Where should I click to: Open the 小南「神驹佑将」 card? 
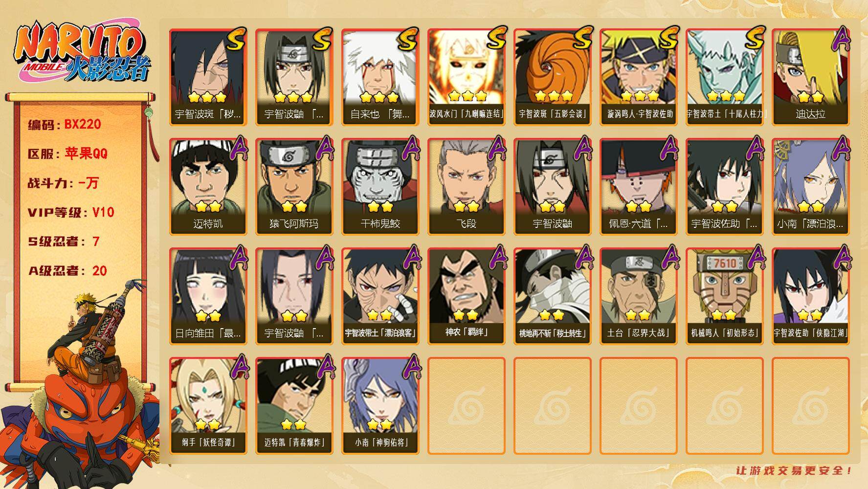(x=380, y=405)
